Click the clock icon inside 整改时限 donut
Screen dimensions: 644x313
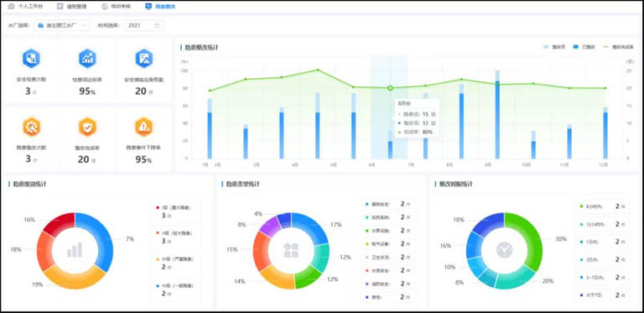(504, 250)
